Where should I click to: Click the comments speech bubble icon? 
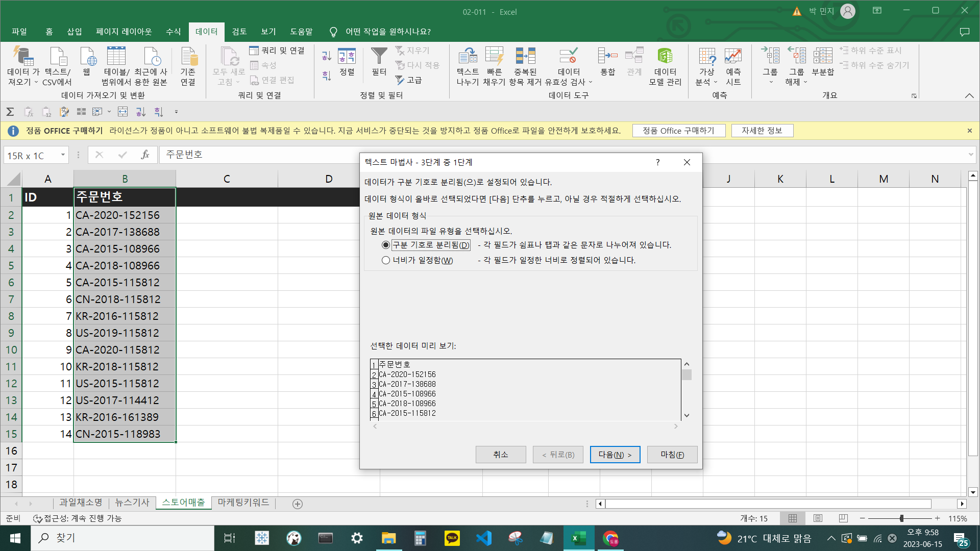[964, 32]
